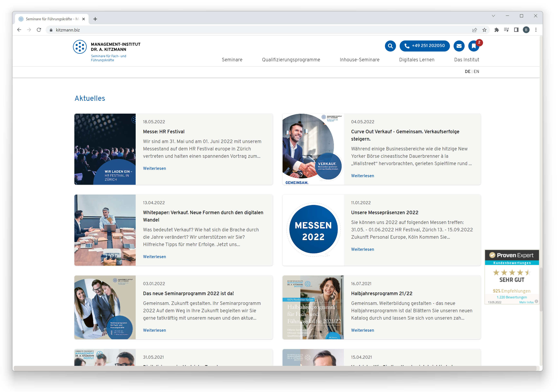
Task: Click the browser forward arrow
Action: tap(29, 30)
